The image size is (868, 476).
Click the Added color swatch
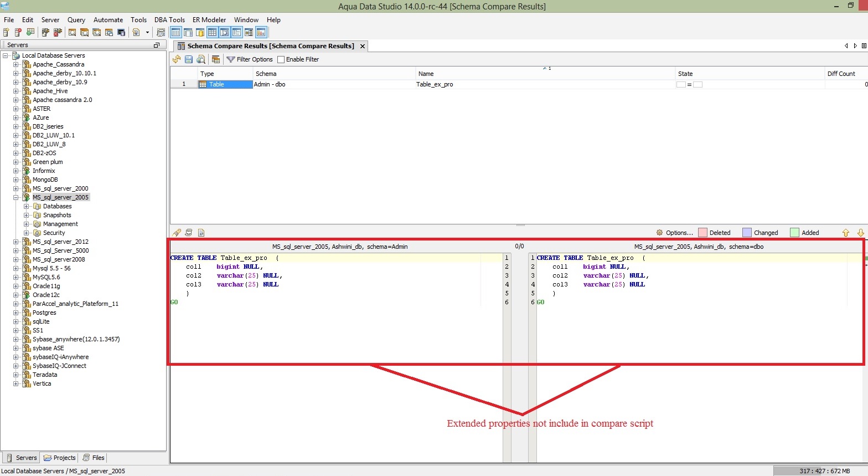point(795,233)
